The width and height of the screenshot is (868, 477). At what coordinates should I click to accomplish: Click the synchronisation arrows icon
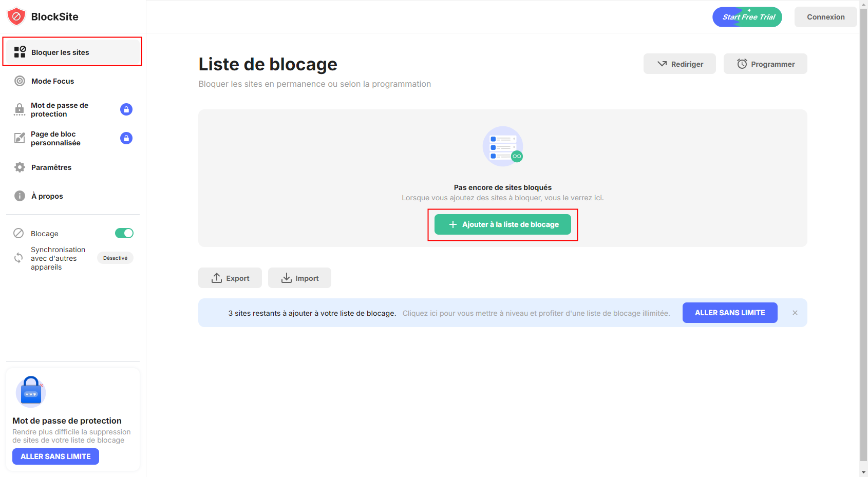[x=18, y=258]
